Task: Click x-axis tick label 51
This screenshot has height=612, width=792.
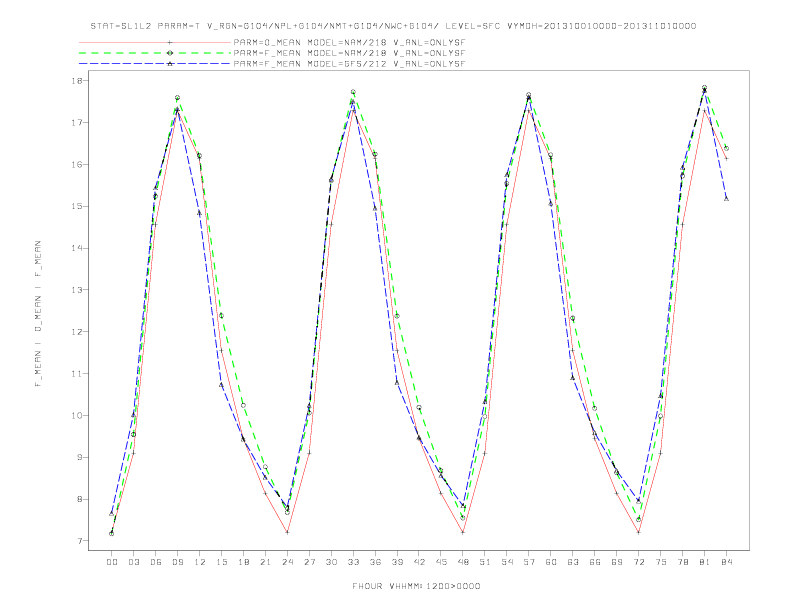Action: [485, 562]
